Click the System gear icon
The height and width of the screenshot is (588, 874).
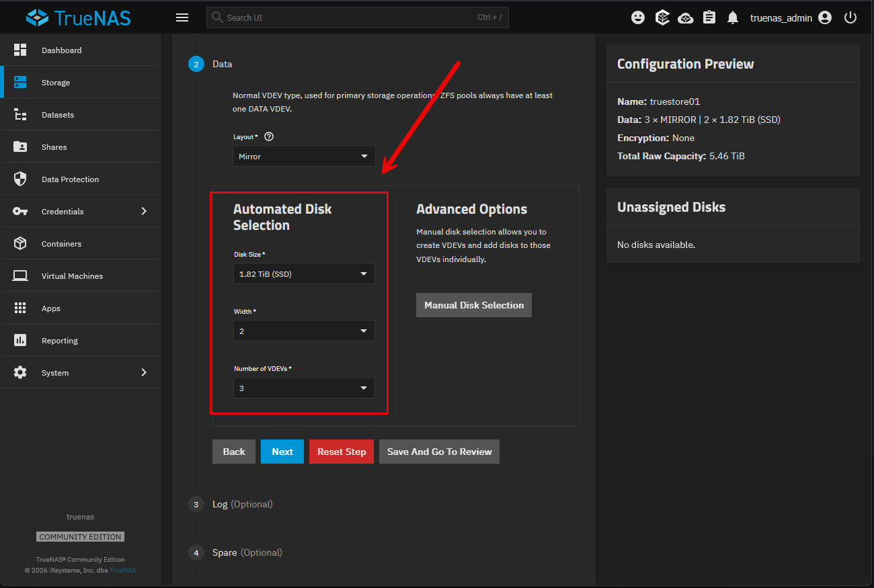pyautogui.click(x=20, y=372)
